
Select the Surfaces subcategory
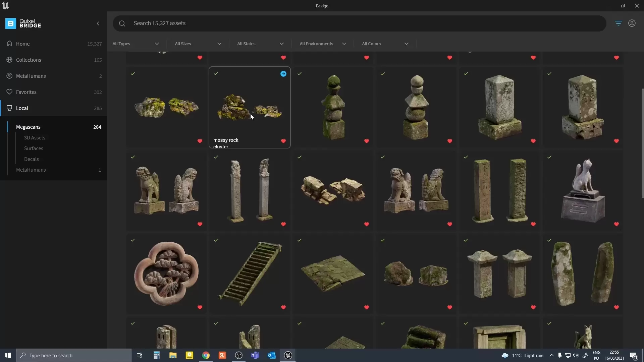coord(34,148)
